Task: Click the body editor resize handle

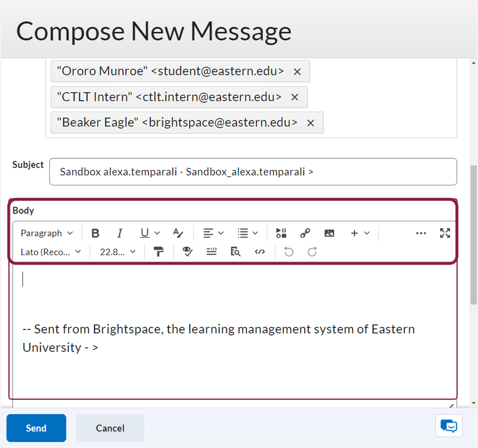Action: tap(451, 406)
